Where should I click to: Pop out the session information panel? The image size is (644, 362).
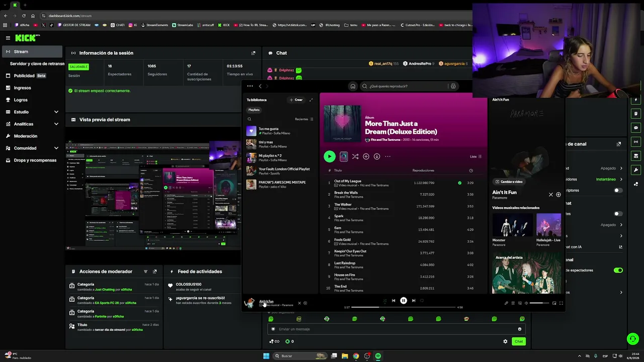click(x=253, y=53)
